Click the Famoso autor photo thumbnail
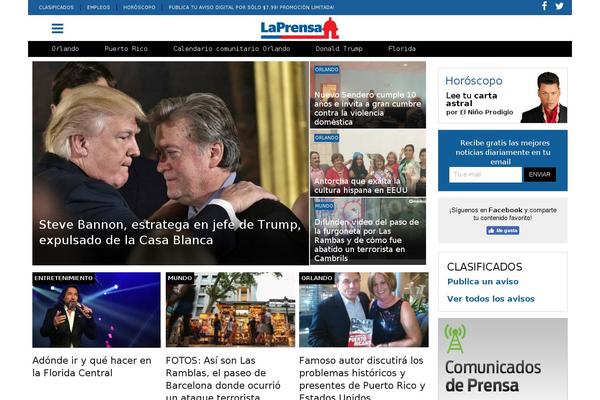This screenshot has height=400, width=600. tap(364, 310)
